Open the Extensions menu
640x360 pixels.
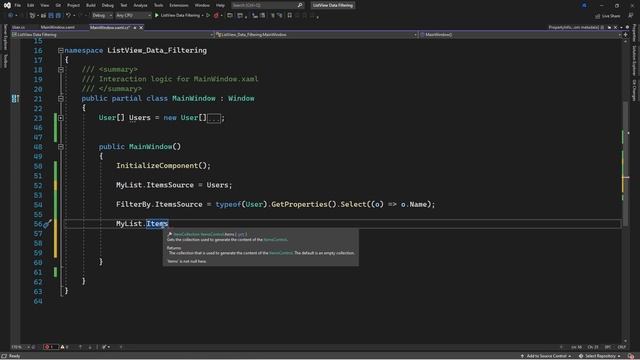(x=179, y=5)
